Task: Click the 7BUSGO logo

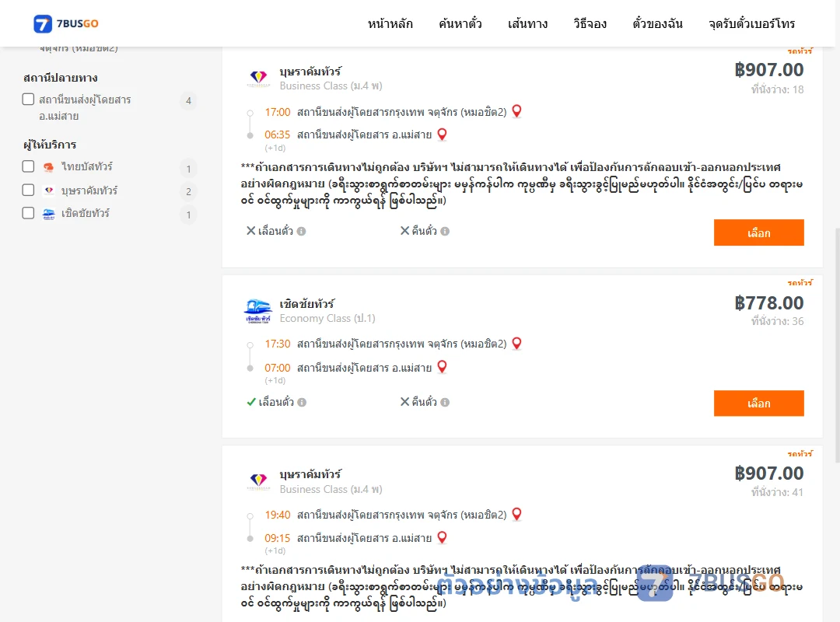Action: click(x=66, y=23)
